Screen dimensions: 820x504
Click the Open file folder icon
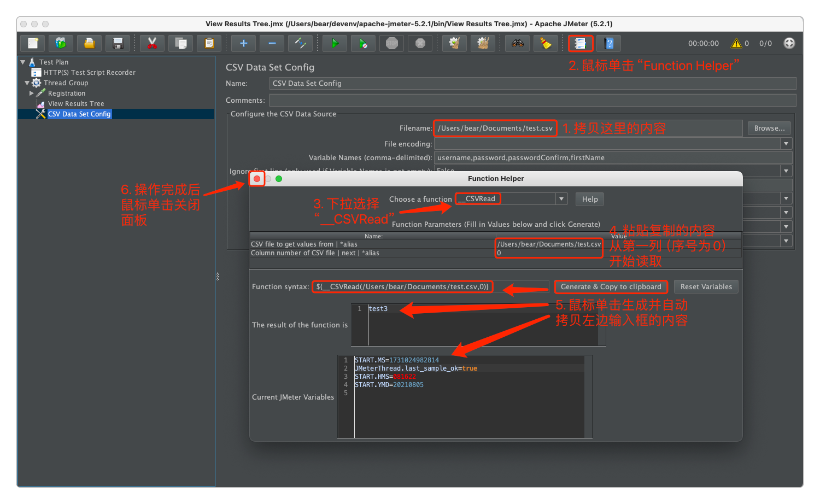[x=90, y=43]
